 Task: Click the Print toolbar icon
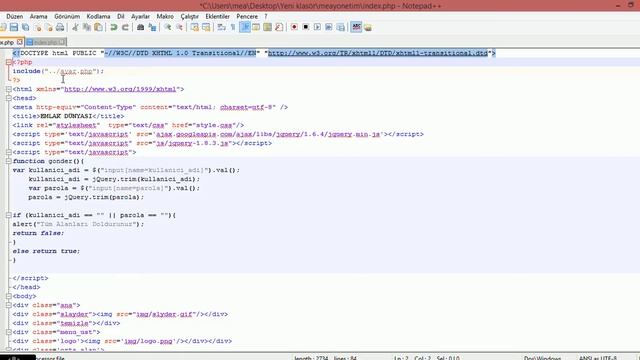pos(60,27)
